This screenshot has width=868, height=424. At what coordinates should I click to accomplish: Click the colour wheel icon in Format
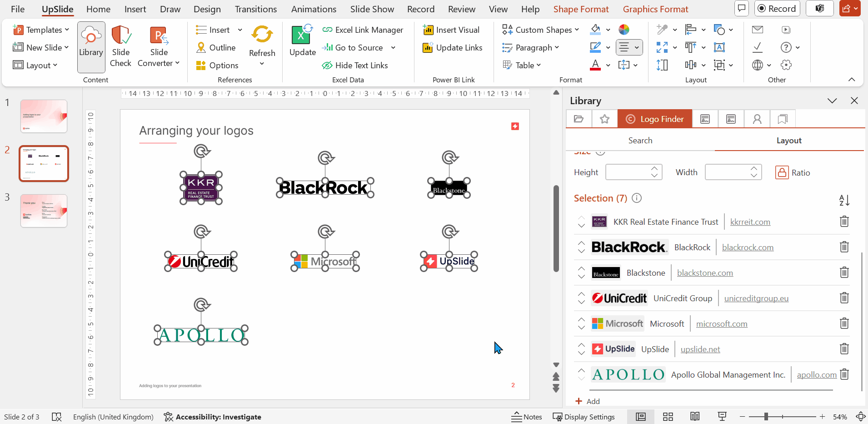click(624, 30)
